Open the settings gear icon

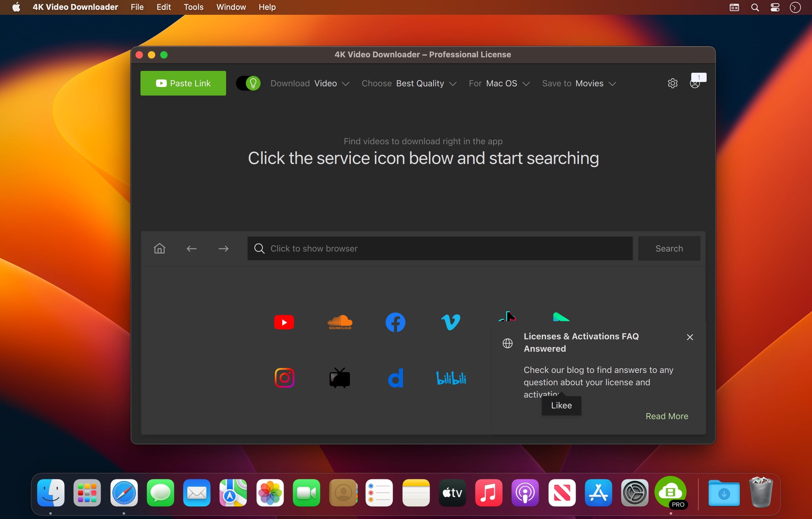click(672, 83)
